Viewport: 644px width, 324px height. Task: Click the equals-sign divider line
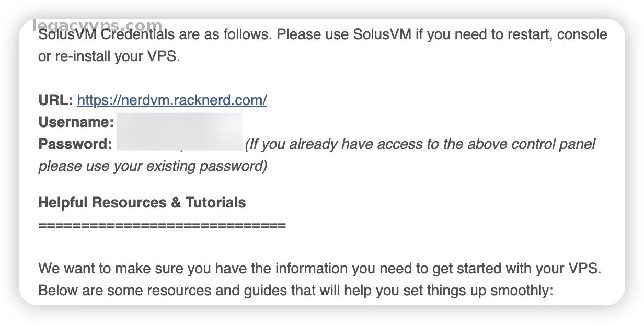pos(162,226)
